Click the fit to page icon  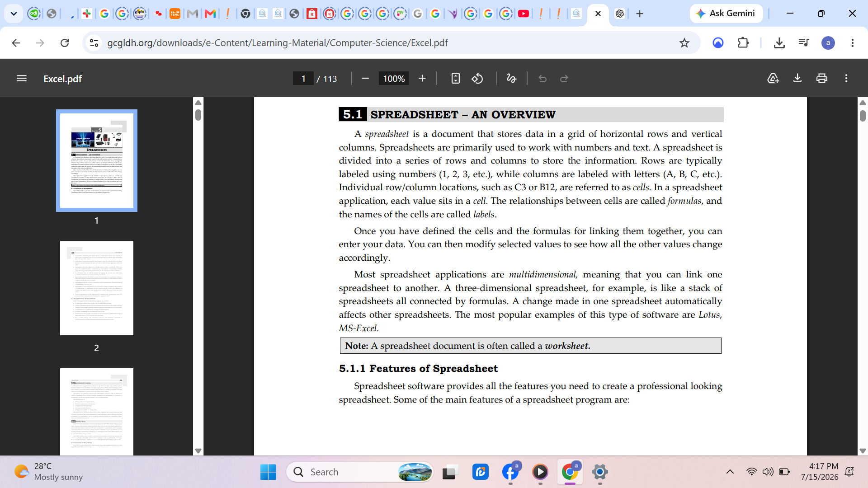pos(456,79)
